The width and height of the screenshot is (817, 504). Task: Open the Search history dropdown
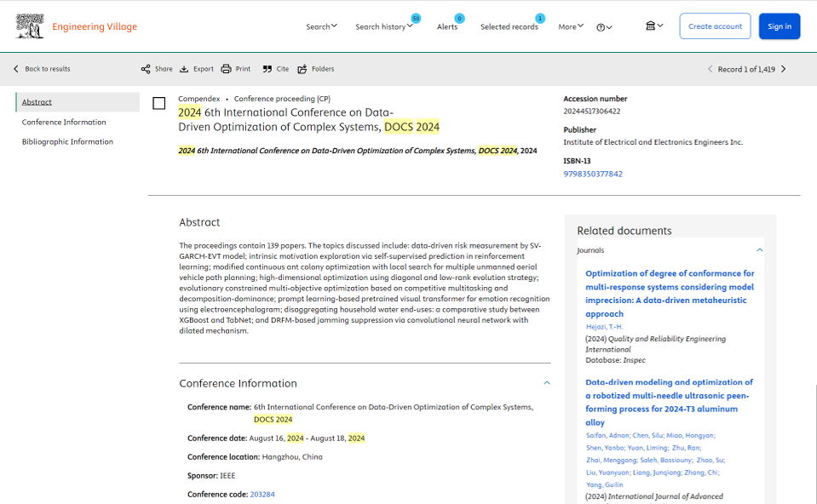(383, 26)
